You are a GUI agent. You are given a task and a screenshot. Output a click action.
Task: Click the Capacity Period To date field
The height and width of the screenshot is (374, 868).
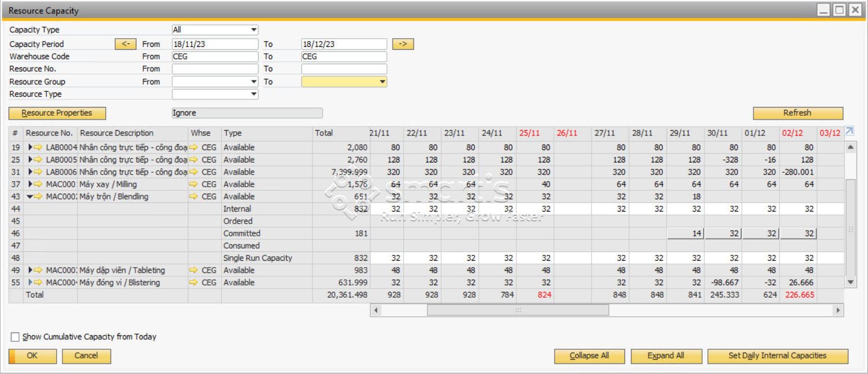tap(344, 44)
